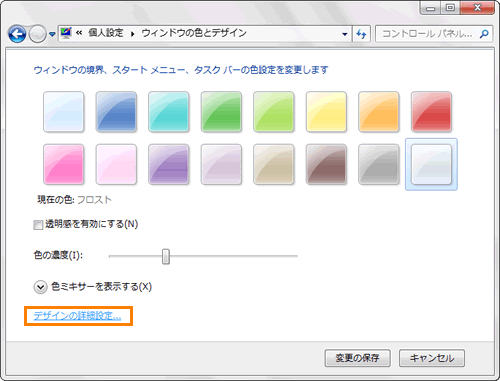The width and height of the screenshot is (500, 381).
Task: Select the hot pink color swatch
Action: pos(64,164)
